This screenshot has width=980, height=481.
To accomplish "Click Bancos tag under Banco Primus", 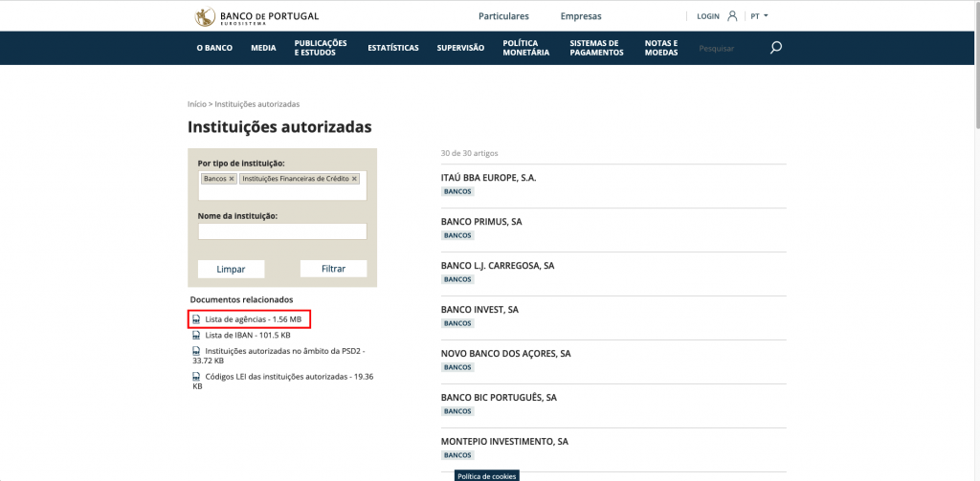I will (x=457, y=235).
